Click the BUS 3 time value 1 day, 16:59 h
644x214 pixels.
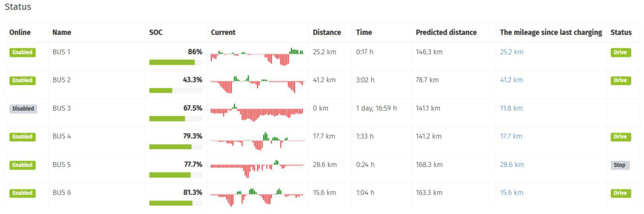pyautogui.click(x=376, y=108)
